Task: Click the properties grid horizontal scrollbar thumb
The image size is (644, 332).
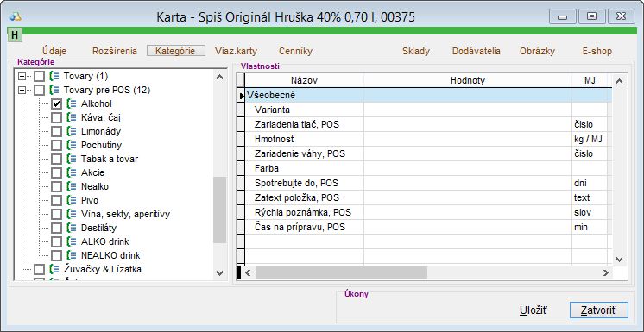Action: click(x=341, y=272)
